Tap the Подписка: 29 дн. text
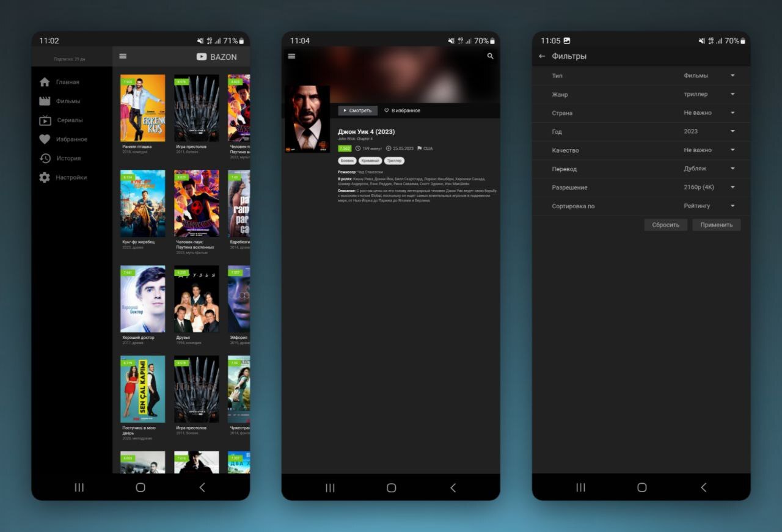This screenshot has height=532, width=782. (70, 59)
